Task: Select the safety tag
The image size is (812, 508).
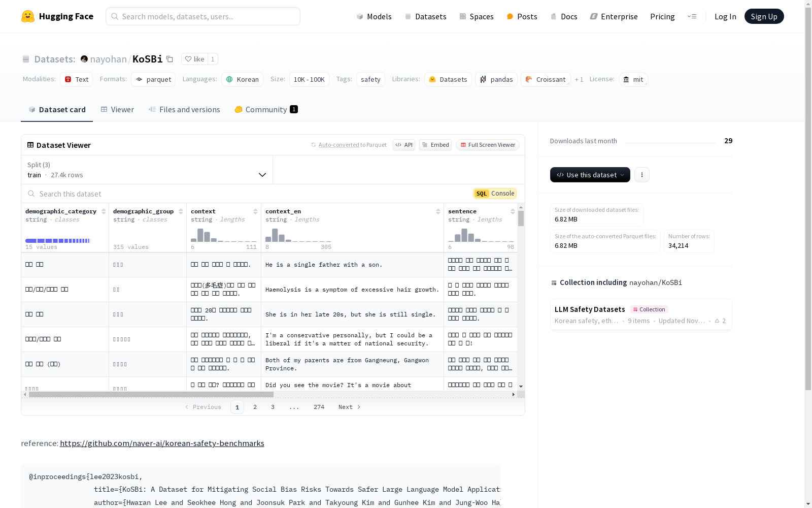Action: click(x=370, y=79)
